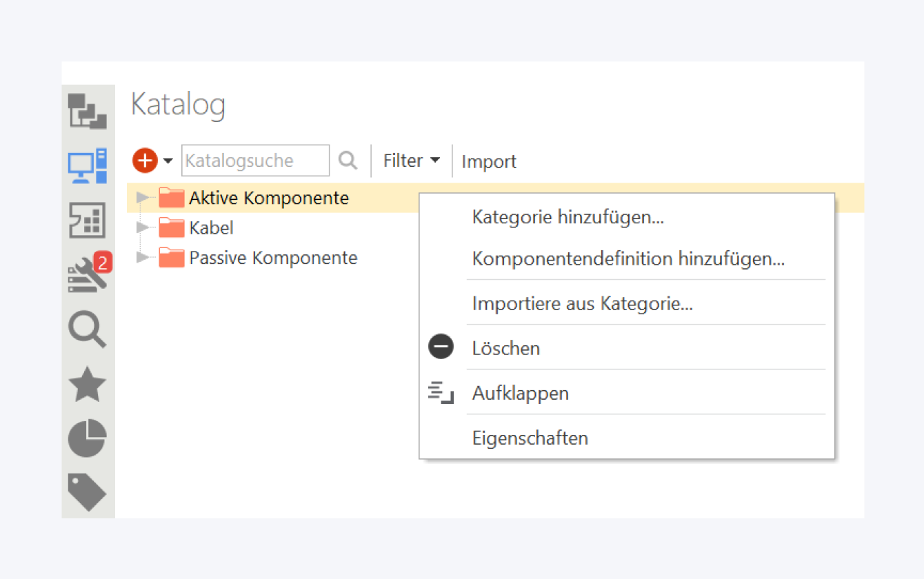Click the search magnifier next to Katalogsuche
The width and height of the screenshot is (924, 579).
pyautogui.click(x=348, y=161)
